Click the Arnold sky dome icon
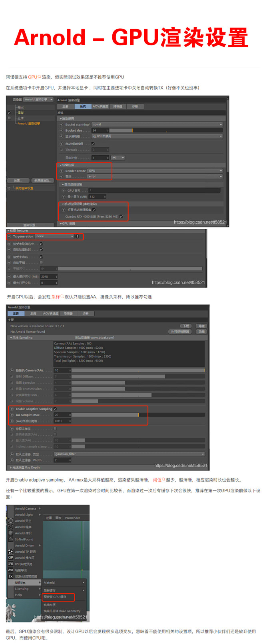 tap(11, 521)
